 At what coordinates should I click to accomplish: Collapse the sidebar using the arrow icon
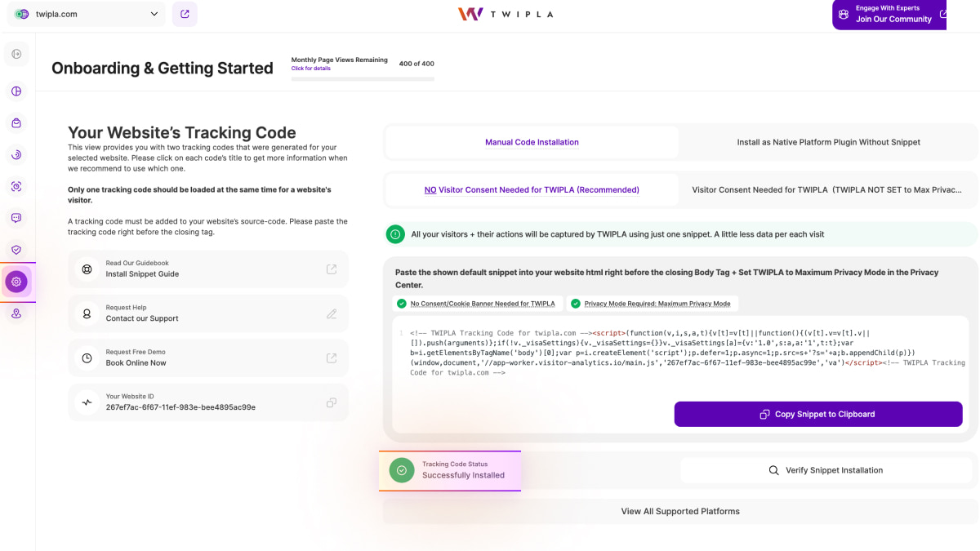tap(16, 54)
